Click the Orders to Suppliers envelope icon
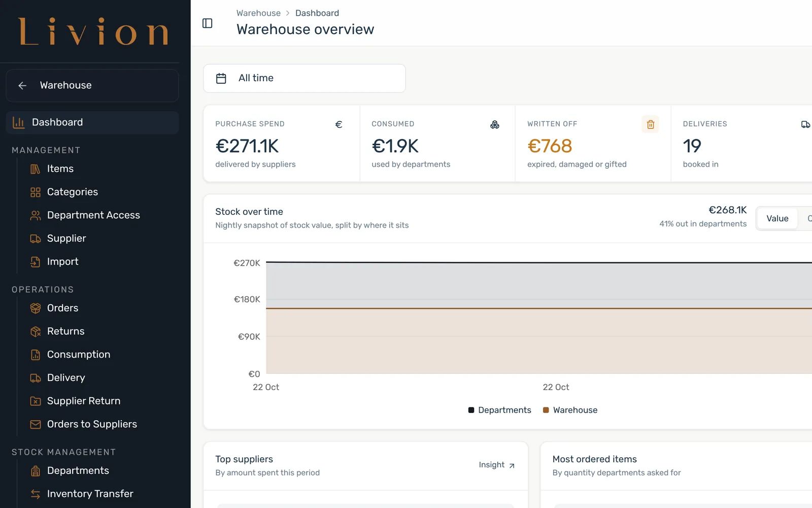 tap(35, 424)
